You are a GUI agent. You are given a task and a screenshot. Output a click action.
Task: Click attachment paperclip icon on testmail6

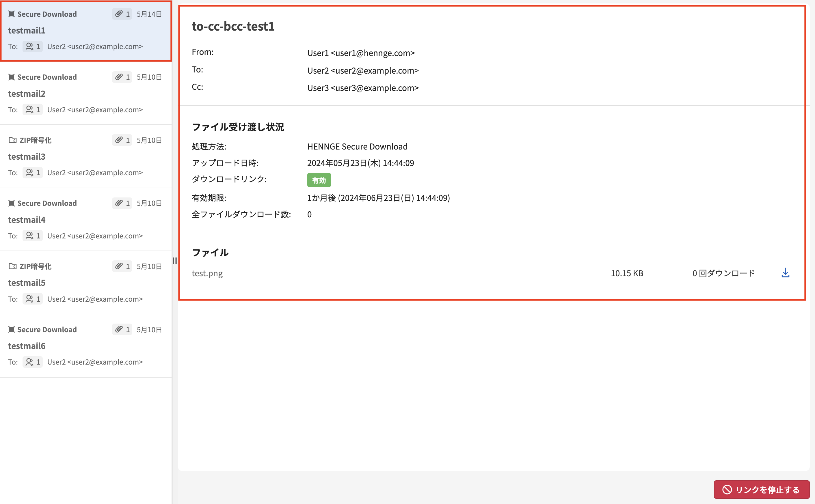pos(119,329)
